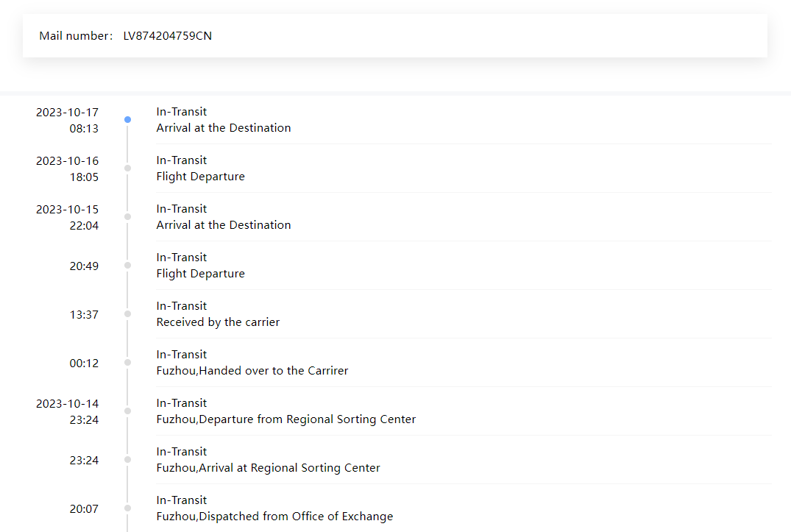Click "Fuzhou,Departure from Regional Sorting Center" text

[285, 419]
